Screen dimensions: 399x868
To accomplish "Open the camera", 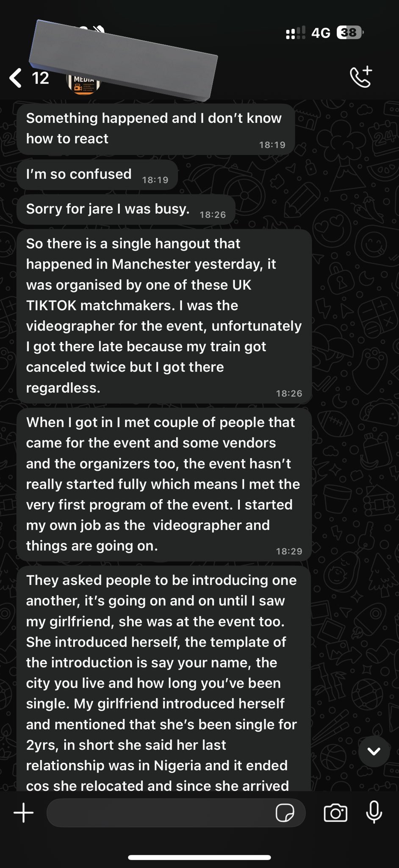I will point(335,813).
